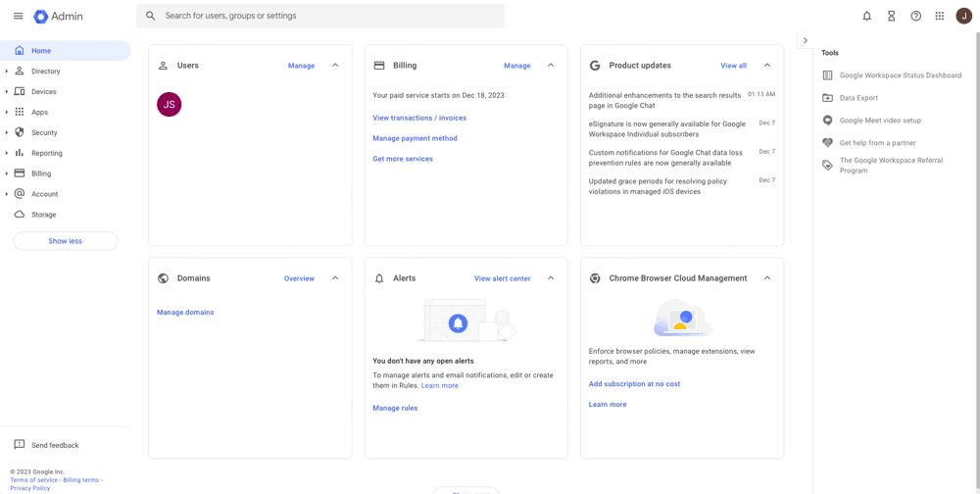Click Manage in the Billing card
980x494 pixels.
(517, 66)
